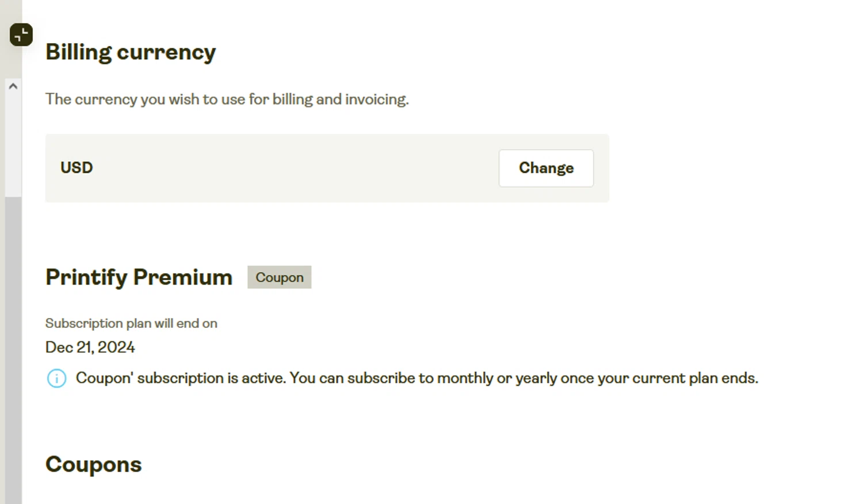
Task: Click the billing and invoicing description text
Action: (227, 100)
